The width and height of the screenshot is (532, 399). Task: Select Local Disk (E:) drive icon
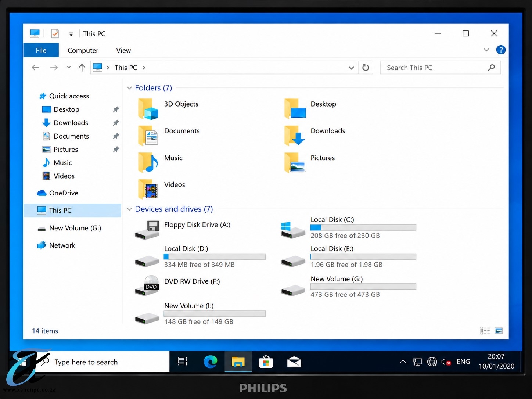tap(293, 260)
